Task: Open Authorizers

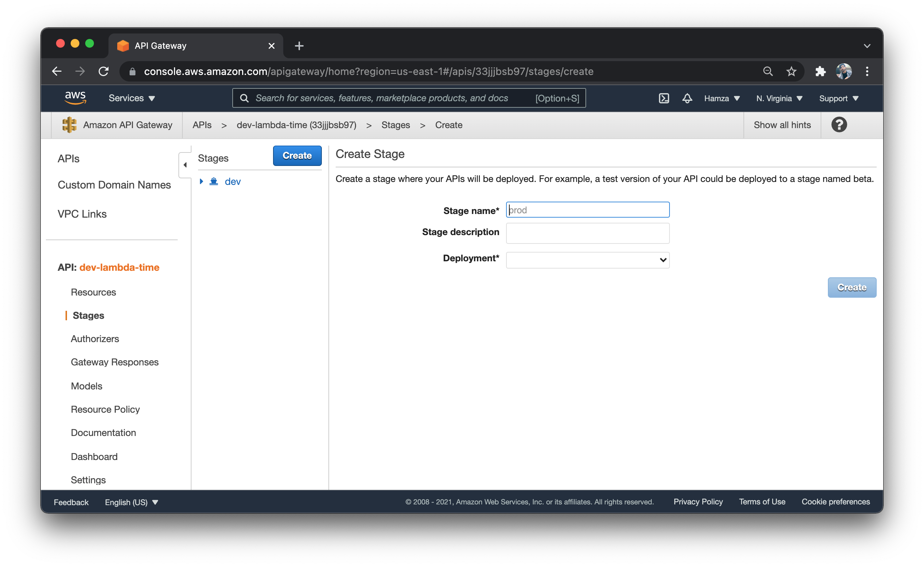Action: click(x=95, y=338)
